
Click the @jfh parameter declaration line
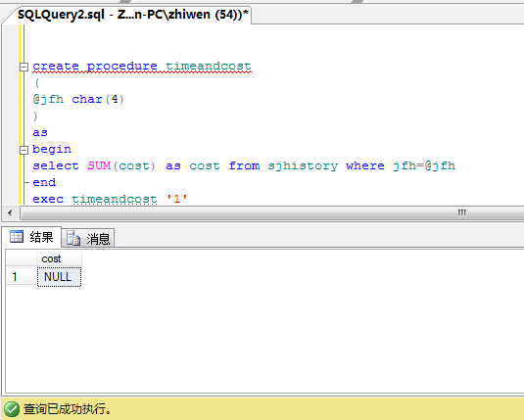coord(78,99)
